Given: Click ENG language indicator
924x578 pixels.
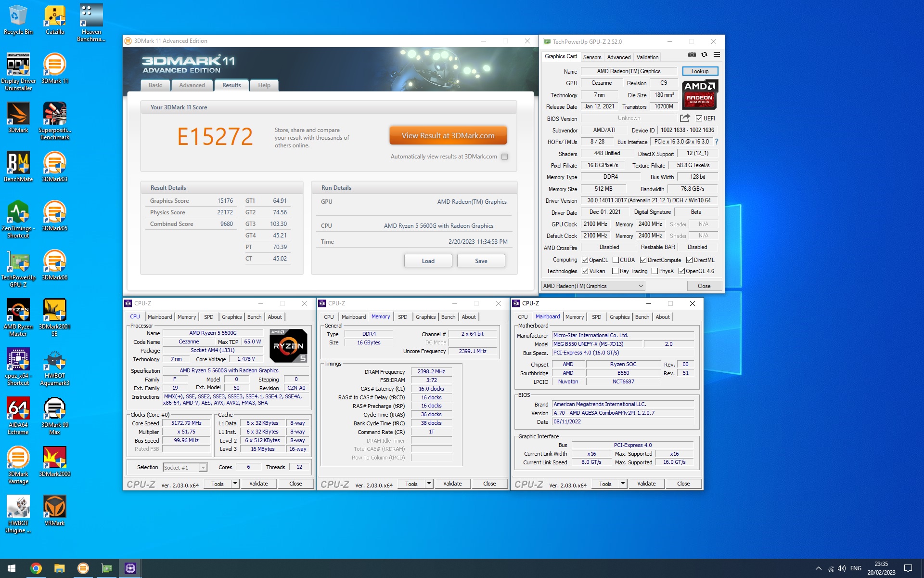Looking at the screenshot, I should point(856,568).
